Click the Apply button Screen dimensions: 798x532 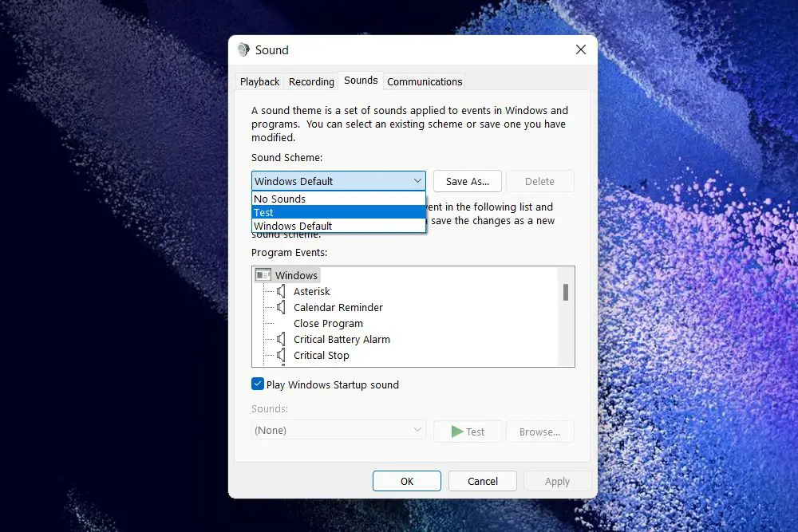(557, 481)
